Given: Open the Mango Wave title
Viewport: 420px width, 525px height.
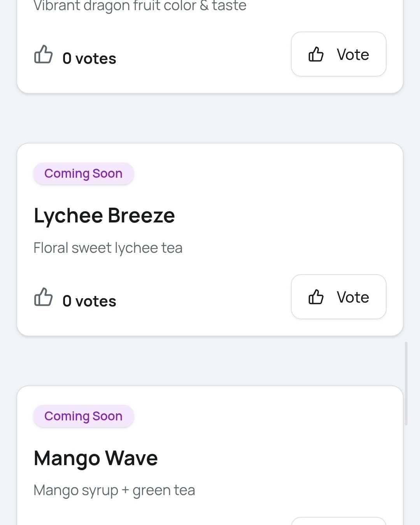Looking at the screenshot, I should [96, 458].
